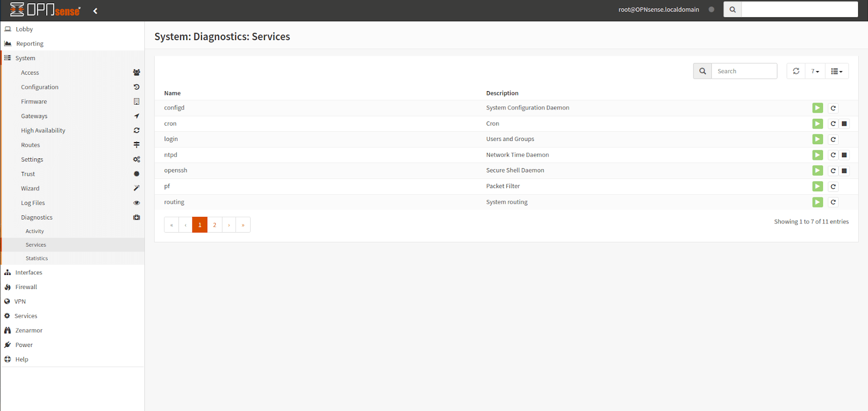Stop the openssh service
The image size is (868, 411).
pos(844,171)
